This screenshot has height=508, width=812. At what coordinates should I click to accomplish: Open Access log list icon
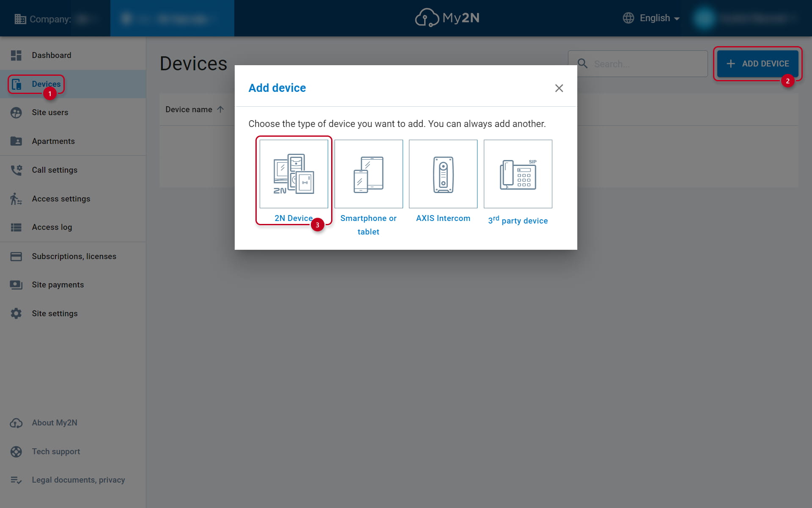(16, 227)
